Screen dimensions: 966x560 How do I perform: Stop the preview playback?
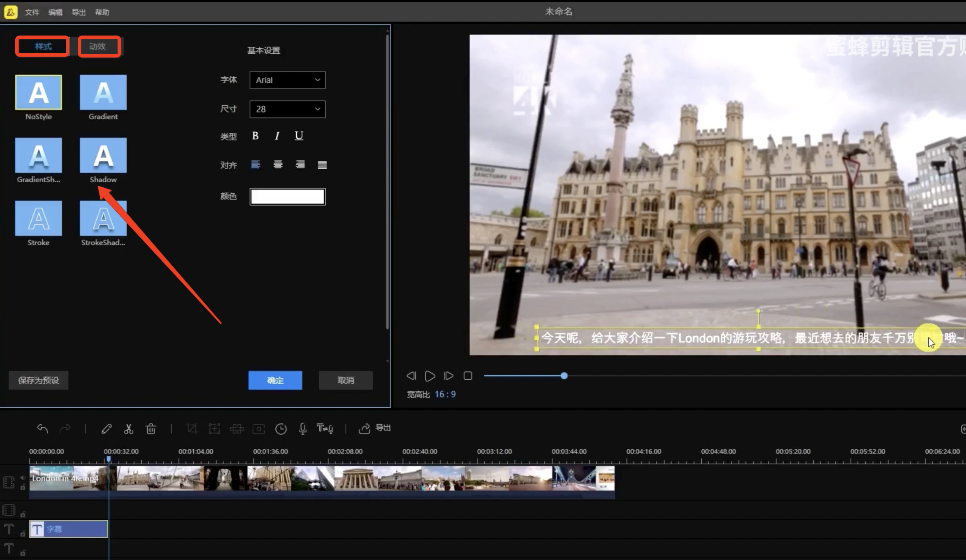(468, 376)
